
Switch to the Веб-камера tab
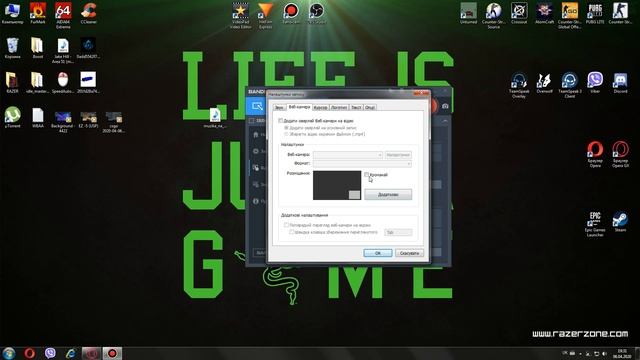coord(299,107)
